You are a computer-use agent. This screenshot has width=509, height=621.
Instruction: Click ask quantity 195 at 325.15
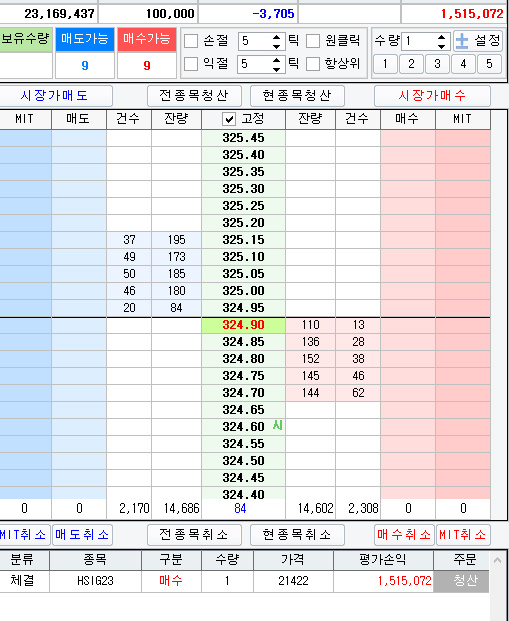pos(176,240)
